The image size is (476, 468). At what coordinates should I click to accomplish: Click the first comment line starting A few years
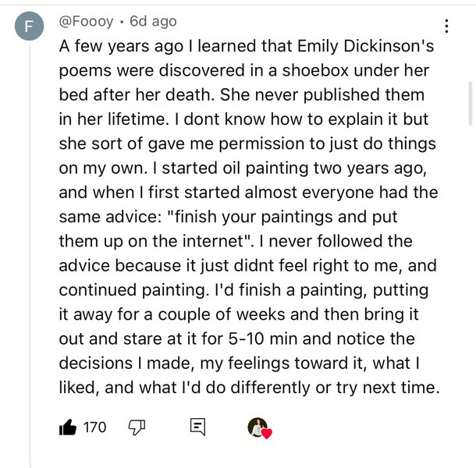(246, 46)
